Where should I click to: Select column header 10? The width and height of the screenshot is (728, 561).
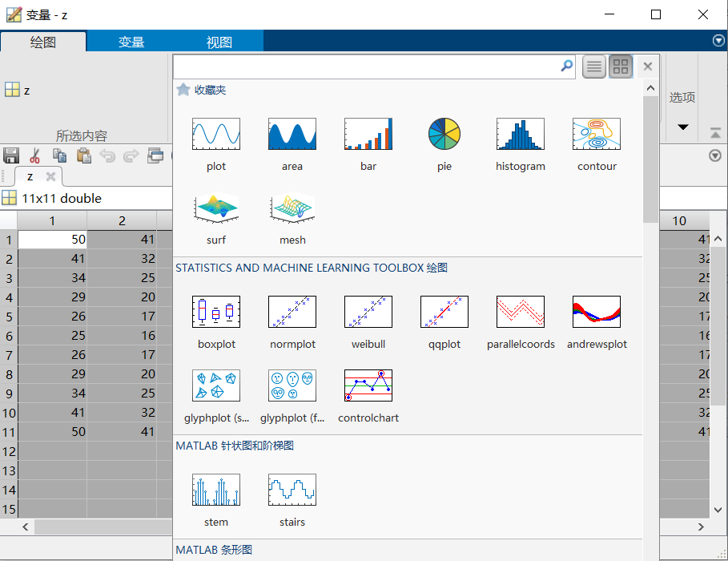pyautogui.click(x=679, y=220)
